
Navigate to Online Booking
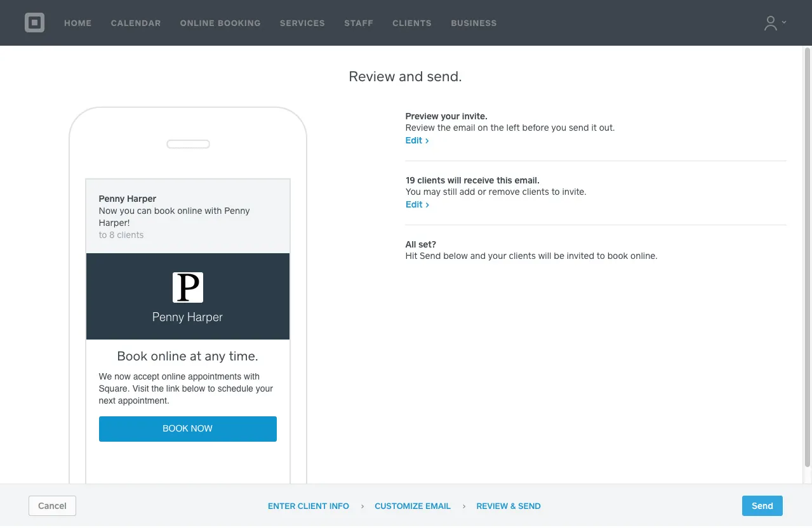[x=220, y=23]
